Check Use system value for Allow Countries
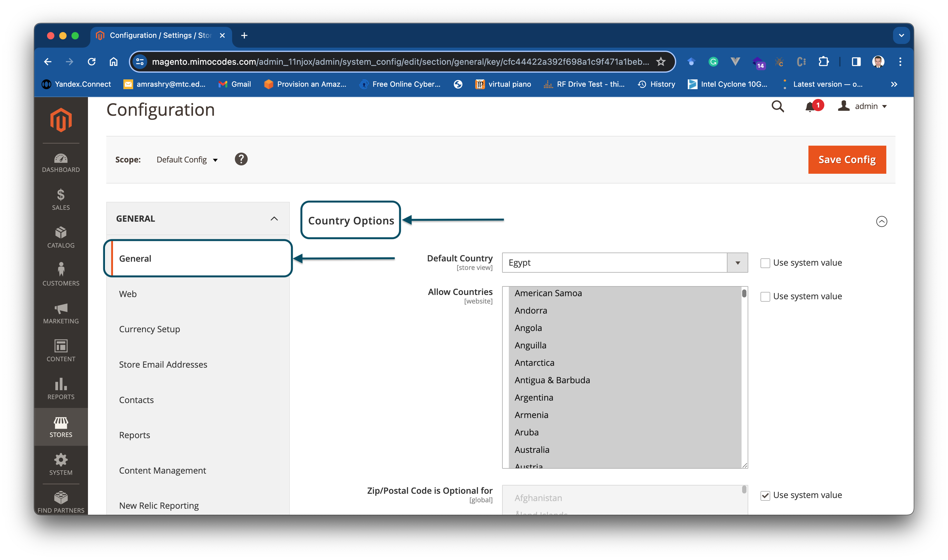948x560 pixels. point(765,296)
